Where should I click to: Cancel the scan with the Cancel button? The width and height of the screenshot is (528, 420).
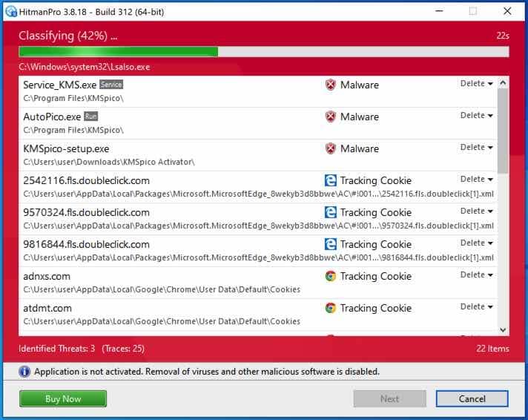click(472, 398)
